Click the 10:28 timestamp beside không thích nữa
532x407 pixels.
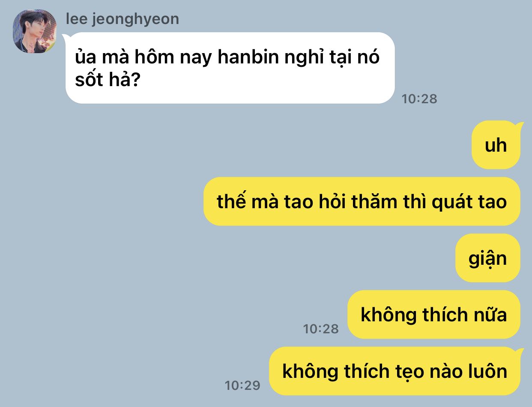pyautogui.click(x=321, y=329)
